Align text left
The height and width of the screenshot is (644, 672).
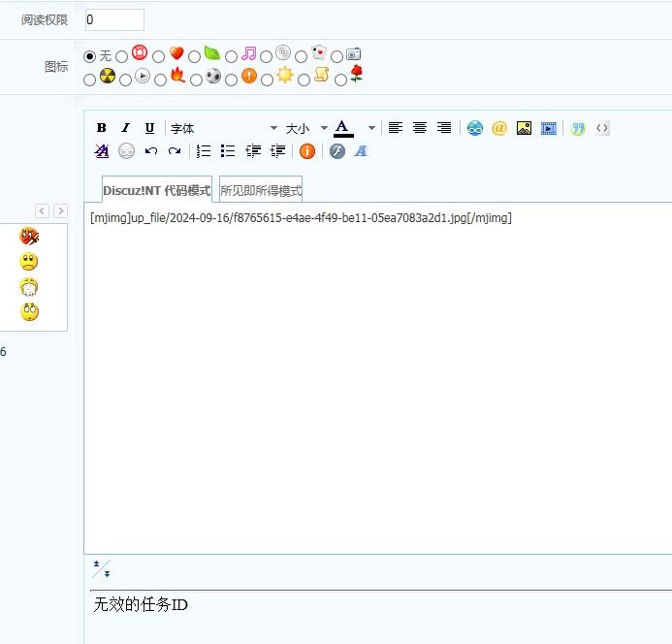395,128
